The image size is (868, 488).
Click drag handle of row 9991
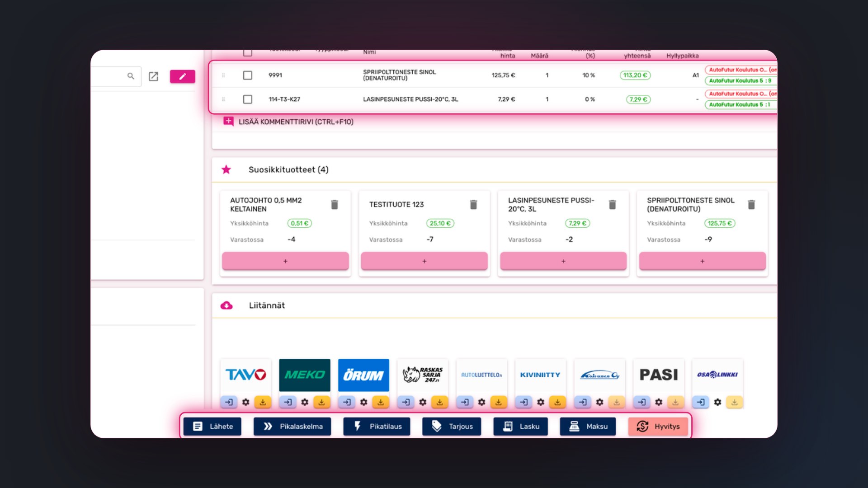tap(223, 75)
